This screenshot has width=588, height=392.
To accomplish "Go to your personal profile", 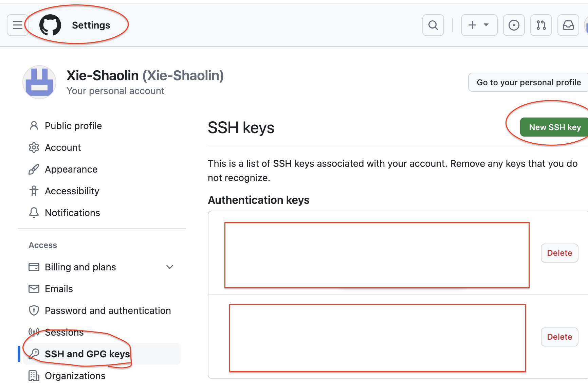I will [529, 82].
